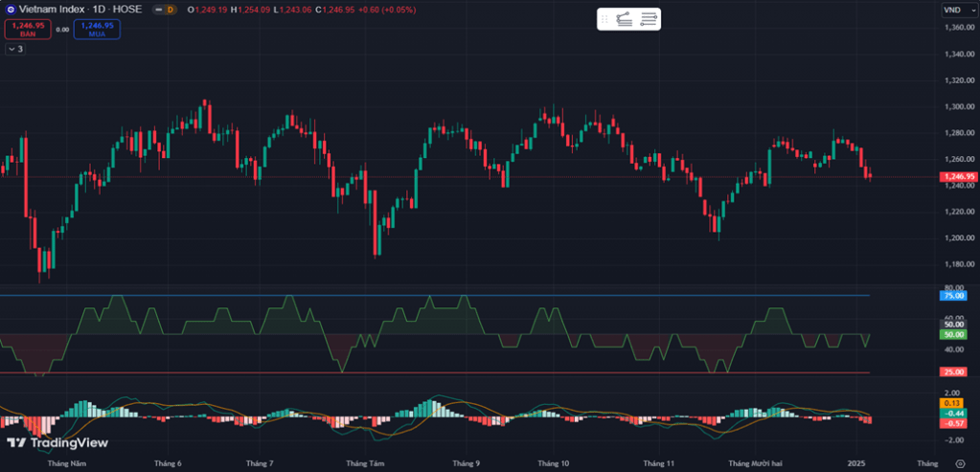The width and height of the screenshot is (980, 472).
Task: Click the blue 75.00 level label
Action: click(x=954, y=296)
